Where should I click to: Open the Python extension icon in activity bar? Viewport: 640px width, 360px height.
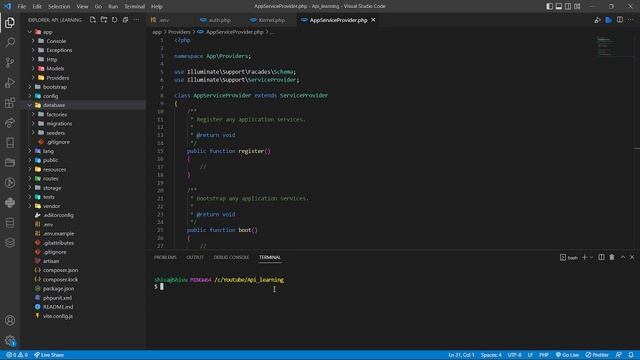tap(10, 202)
